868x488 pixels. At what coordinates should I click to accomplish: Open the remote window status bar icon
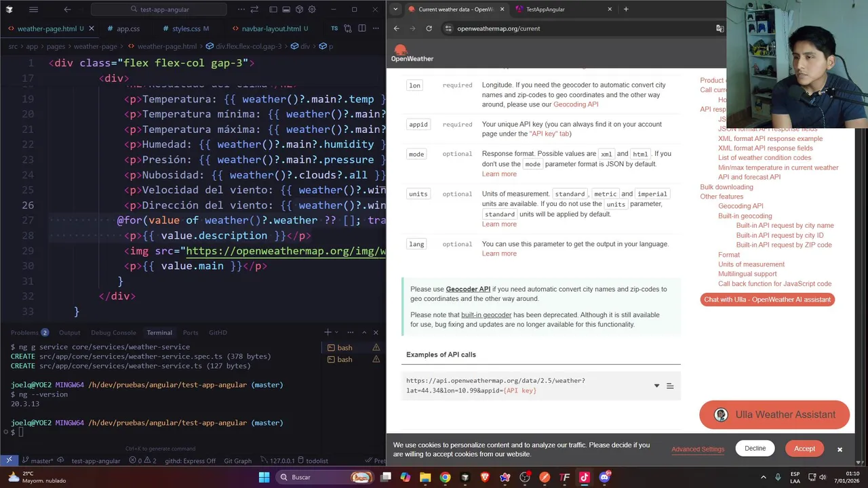tap(9, 461)
